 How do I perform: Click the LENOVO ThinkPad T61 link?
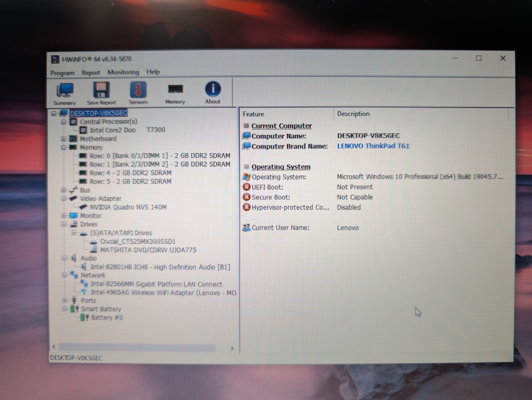[373, 146]
